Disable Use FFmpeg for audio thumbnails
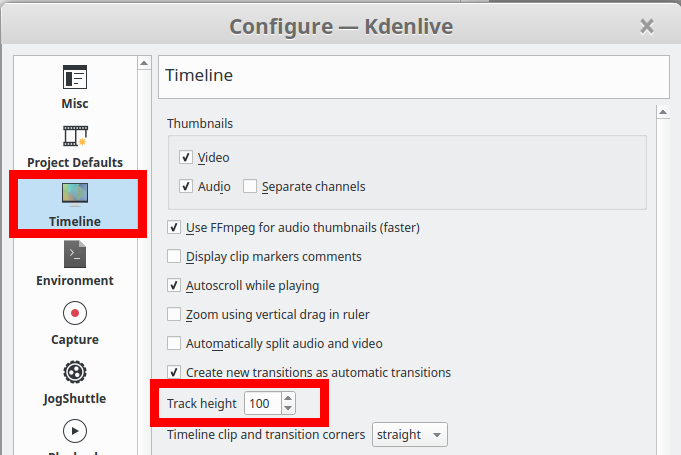681x455 pixels. click(x=174, y=227)
